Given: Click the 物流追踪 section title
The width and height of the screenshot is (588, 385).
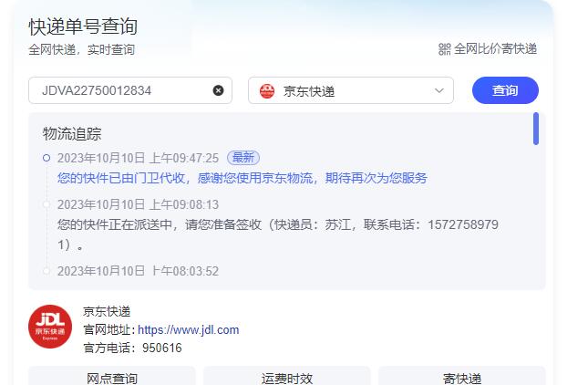Looking at the screenshot, I should [72, 133].
